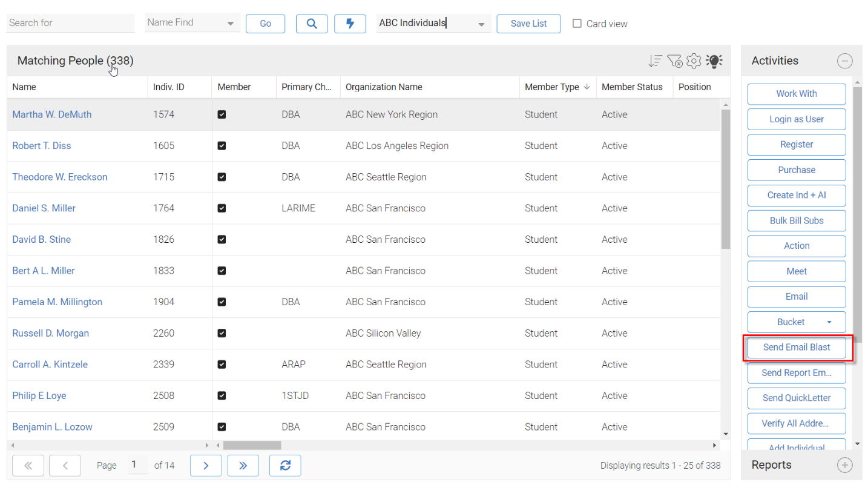Open the sort order icon
Viewport: 868px width, 485px height.
655,61
